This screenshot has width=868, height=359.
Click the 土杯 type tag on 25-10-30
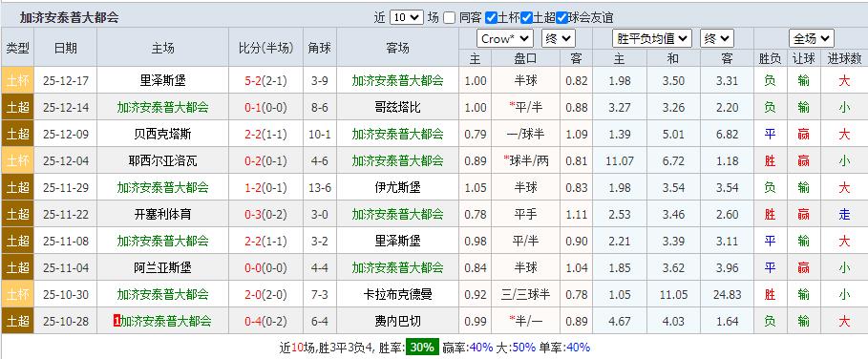point(18,294)
